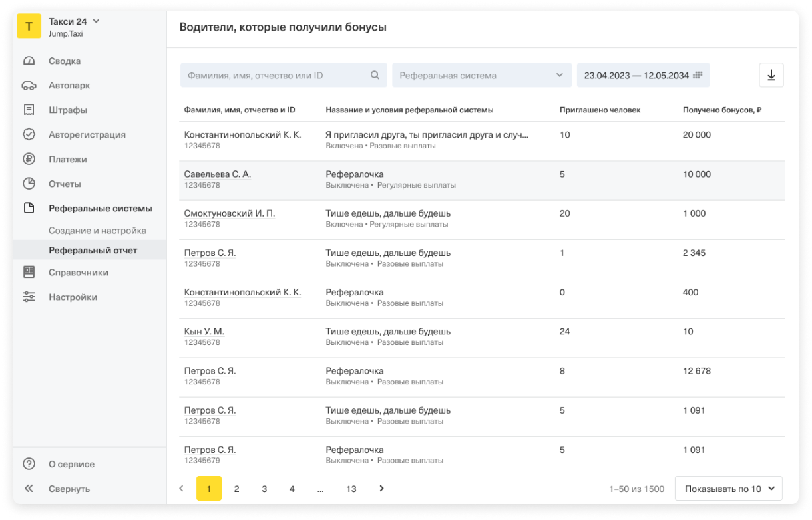This screenshot has height=520, width=812.
Task: Open driver Савельева С. А. profile link
Action: coord(218,174)
